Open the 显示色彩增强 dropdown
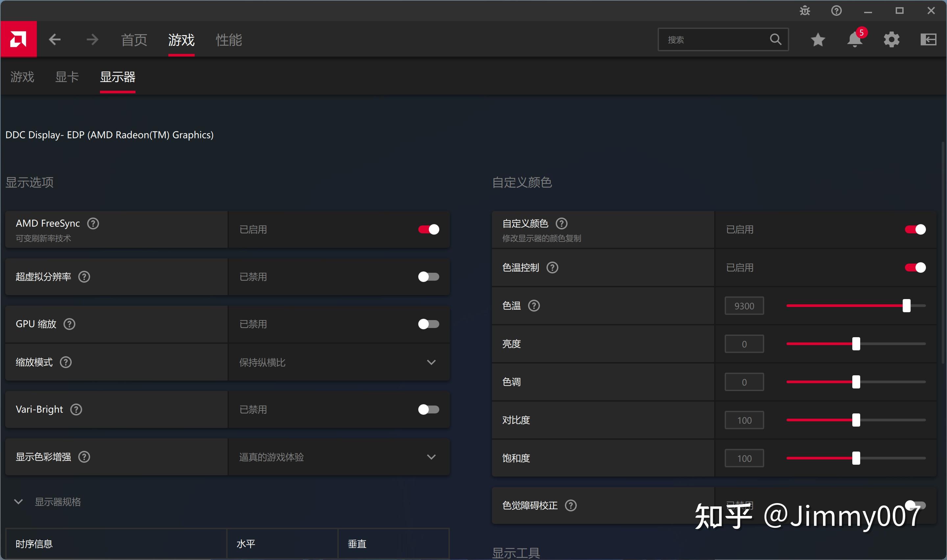The width and height of the screenshot is (947, 560). [x=339, y=457]
